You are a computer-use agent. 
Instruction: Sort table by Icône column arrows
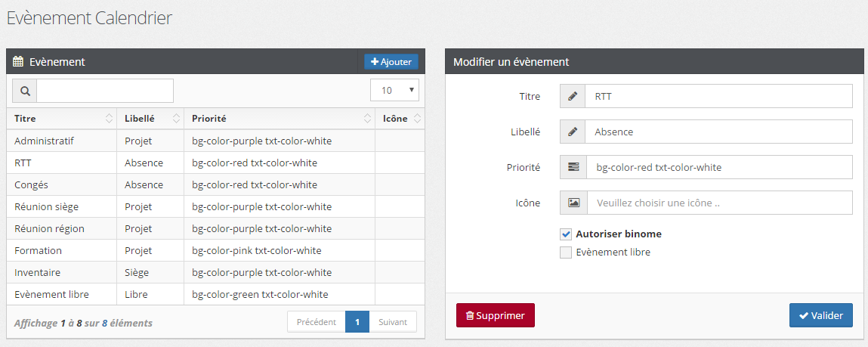[x=417, y=119]
